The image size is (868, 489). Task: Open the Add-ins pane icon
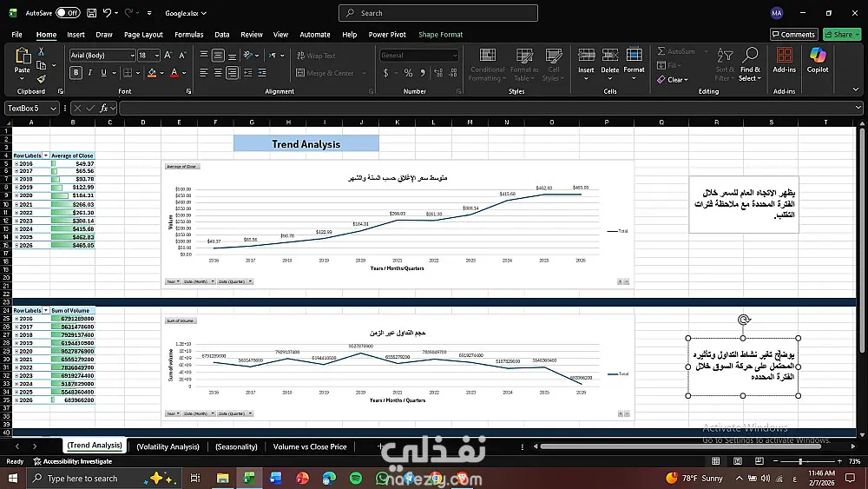click(x=784, y=56)
